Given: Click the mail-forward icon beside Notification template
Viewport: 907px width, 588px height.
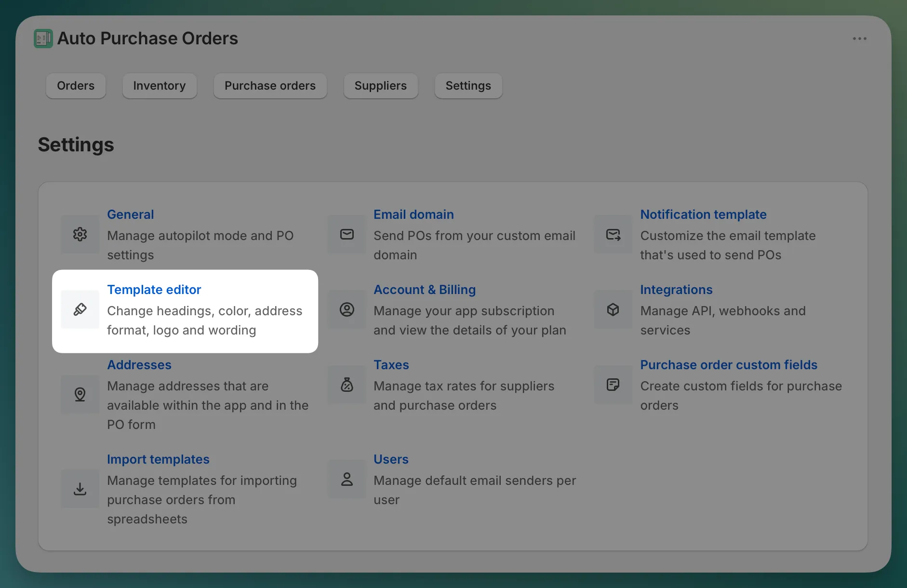Looking at the screenshot, I should tap(613, 234).
